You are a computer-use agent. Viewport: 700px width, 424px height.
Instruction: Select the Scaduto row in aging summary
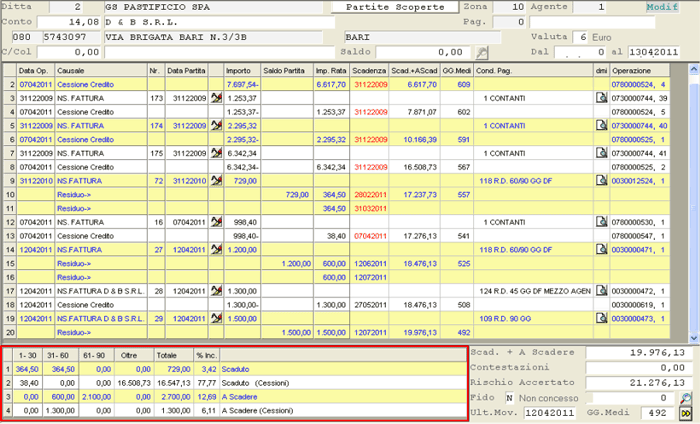point(248,368)
